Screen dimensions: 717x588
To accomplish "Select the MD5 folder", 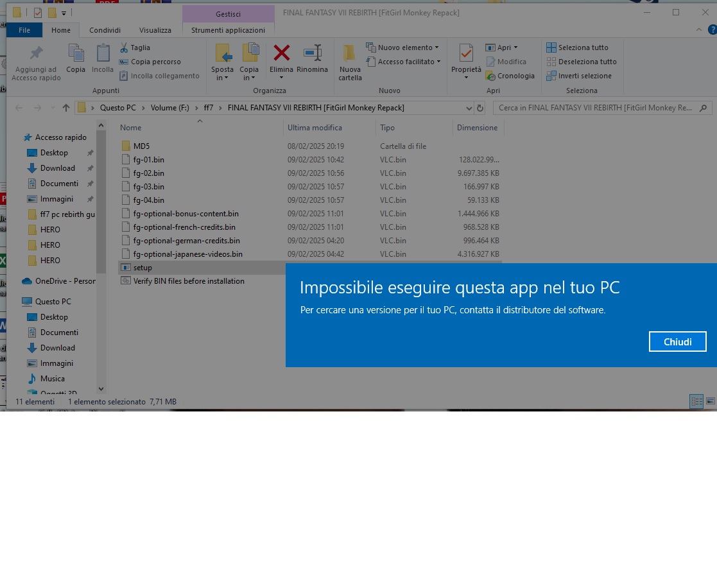I will [310, 146].
